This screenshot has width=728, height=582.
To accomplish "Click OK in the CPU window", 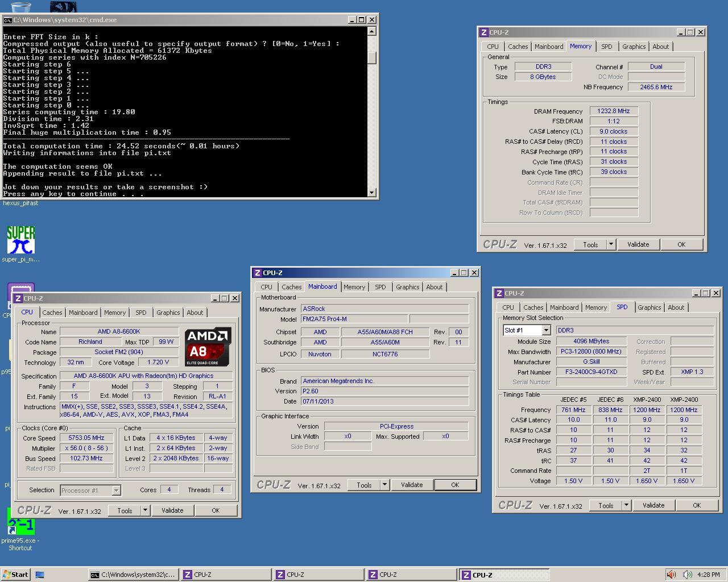I will [x=216, y=510].
